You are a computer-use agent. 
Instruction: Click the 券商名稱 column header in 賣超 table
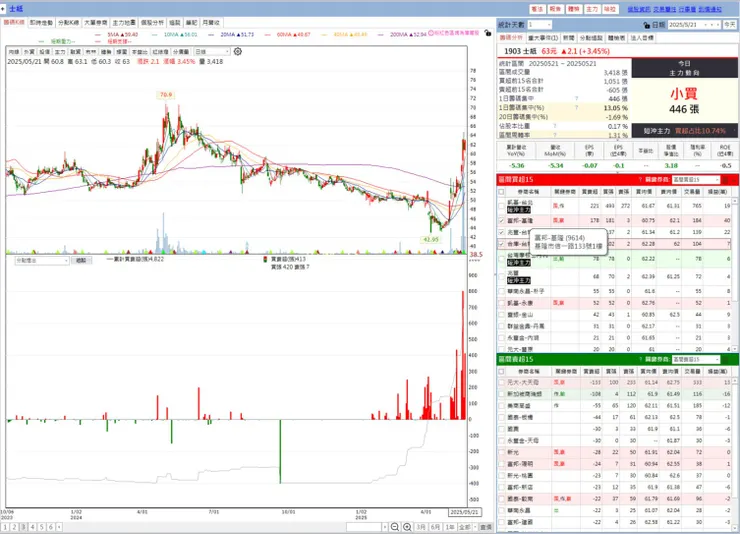coord(528,372)
